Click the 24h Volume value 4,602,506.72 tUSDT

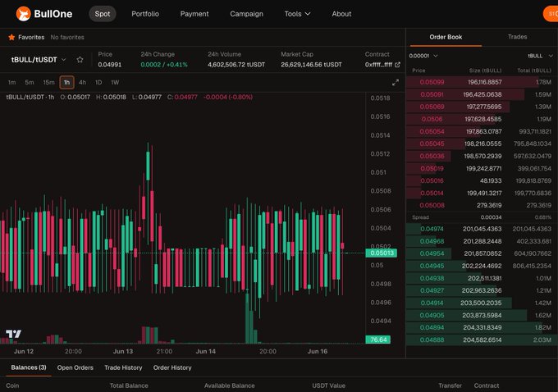236,65
